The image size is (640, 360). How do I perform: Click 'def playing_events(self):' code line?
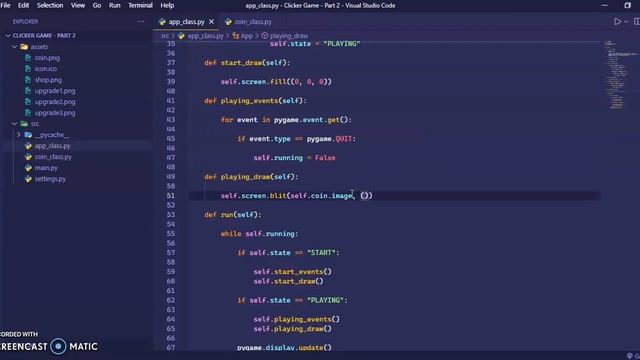tap(255, 100)
